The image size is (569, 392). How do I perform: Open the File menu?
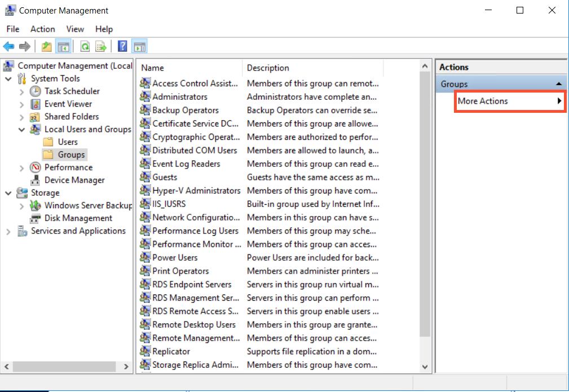coord(13,29)
